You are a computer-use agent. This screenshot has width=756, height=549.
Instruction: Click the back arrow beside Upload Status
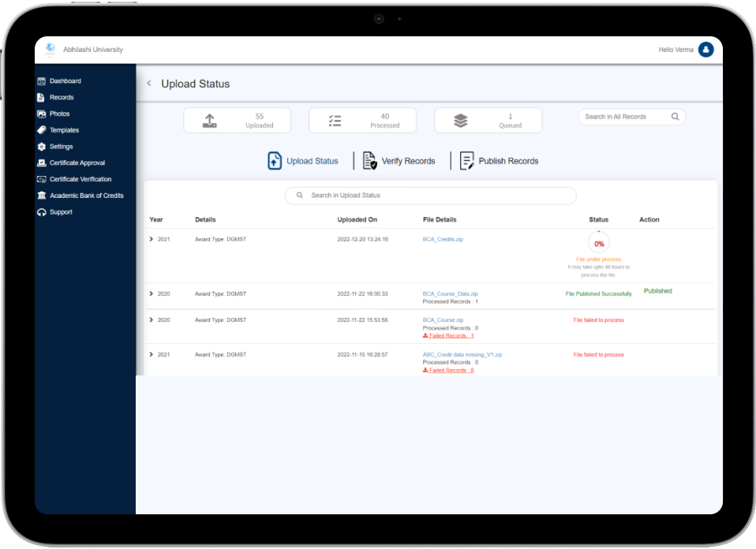coord(149,84)
